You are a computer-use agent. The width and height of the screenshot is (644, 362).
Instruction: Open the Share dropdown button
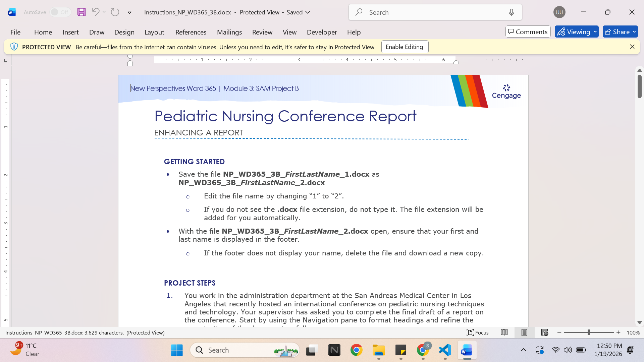click(x=620, y=32)
